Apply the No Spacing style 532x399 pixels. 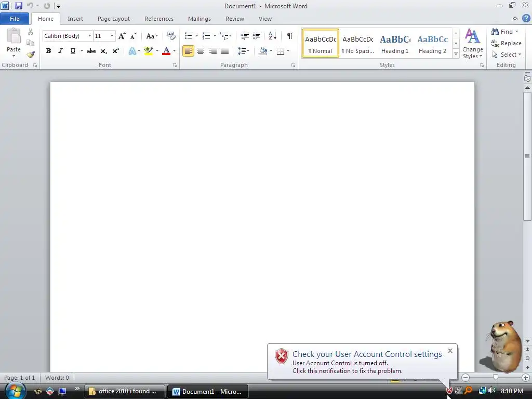point(357,44)
